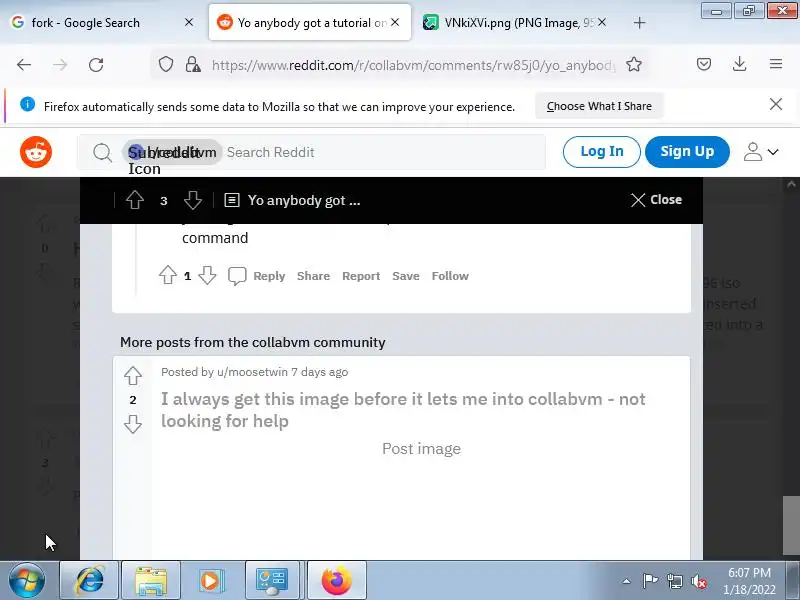Downvote the moosetwin post
The height and width of the screenshot is (600, 800).
[x=133, y=423]
